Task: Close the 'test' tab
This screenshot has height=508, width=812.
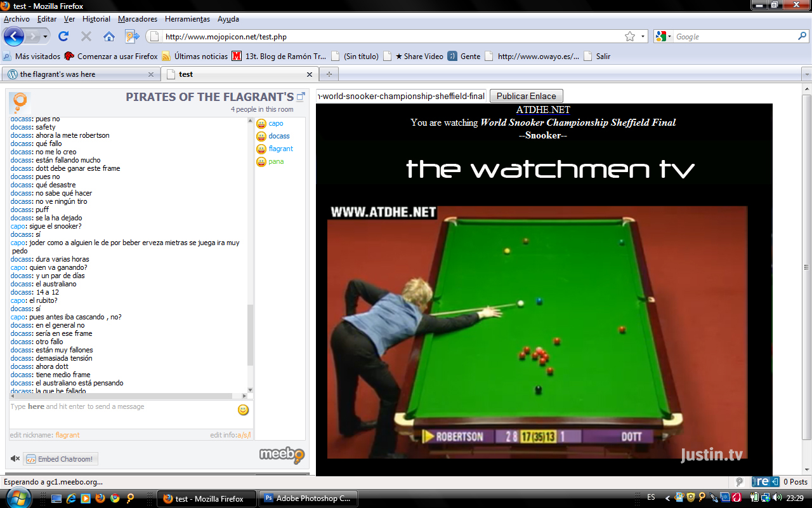Action: pyautogui.click(x=310, y=74)
